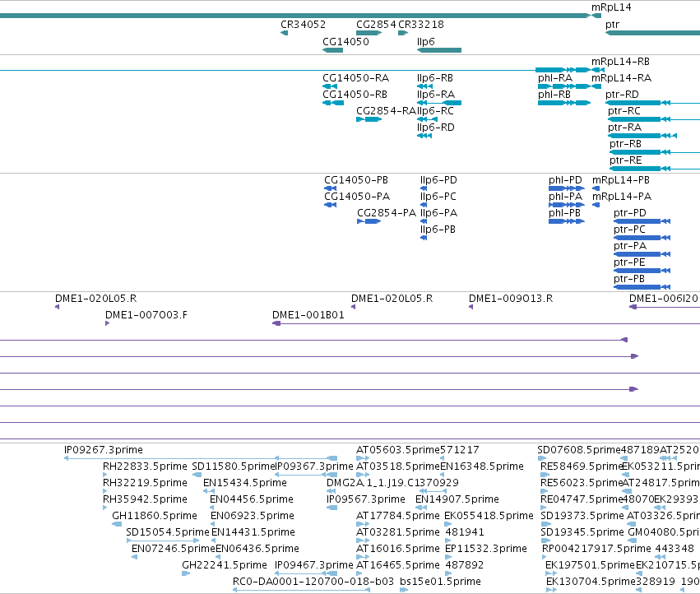Click the ptr-PB protein label

[x=629, y=280]
